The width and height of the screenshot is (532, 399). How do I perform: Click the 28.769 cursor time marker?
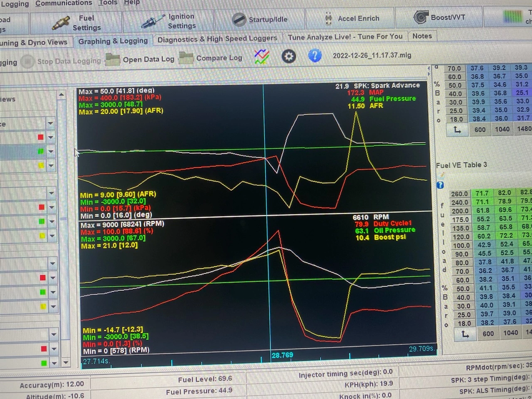point(282,355)
